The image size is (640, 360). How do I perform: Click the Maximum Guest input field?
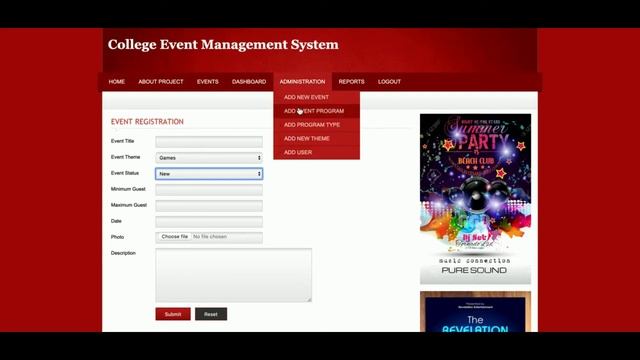click(x=209, y=206)
